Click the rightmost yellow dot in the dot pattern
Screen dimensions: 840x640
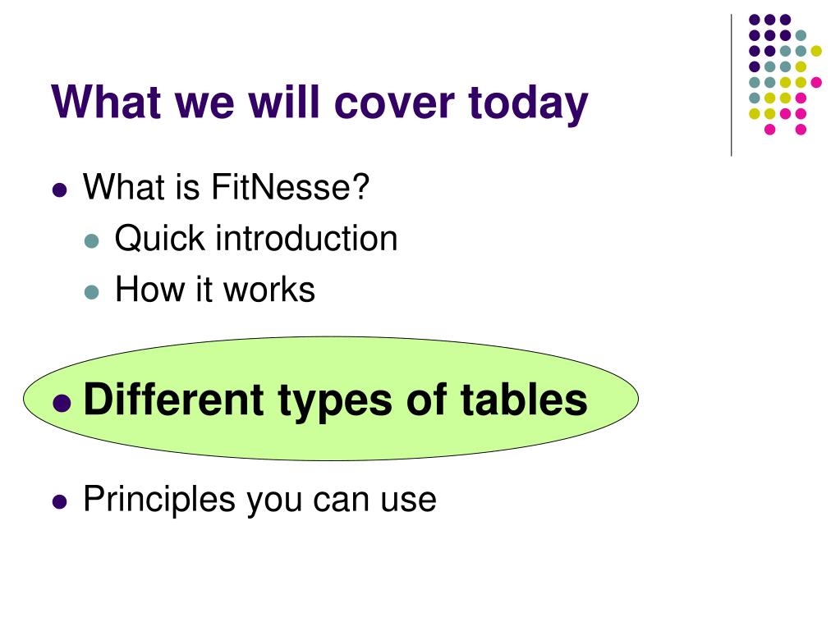click(816, 51)
